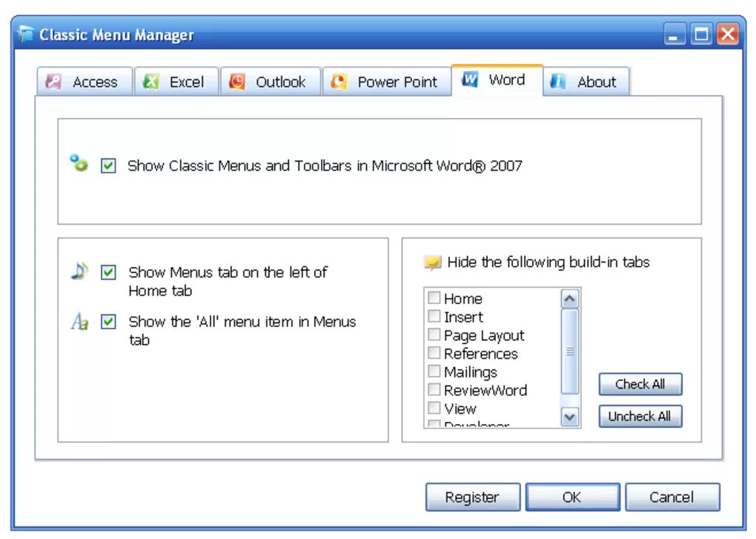Click the About tab's info icon
The height and width of the screenshot is (539, 756).
[x=558, y=82]
